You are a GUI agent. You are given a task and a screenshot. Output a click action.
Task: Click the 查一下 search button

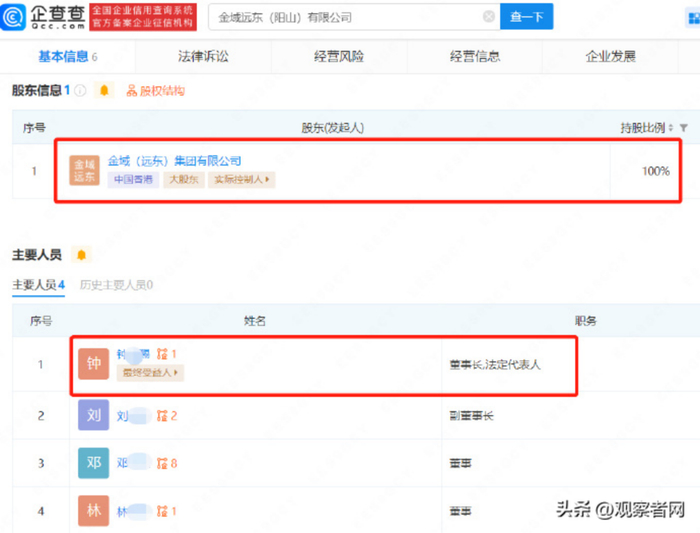coord(527,17)
